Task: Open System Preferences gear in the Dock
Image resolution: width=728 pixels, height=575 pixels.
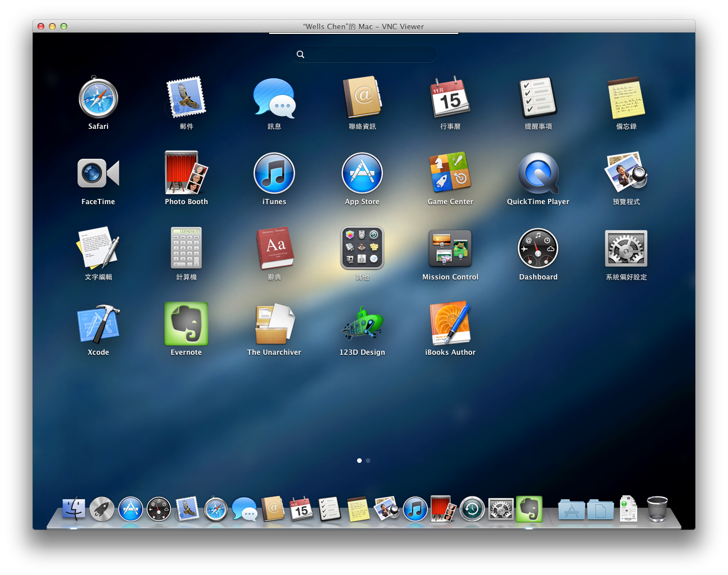Action: pyautogui.click(x=501, y=509)
